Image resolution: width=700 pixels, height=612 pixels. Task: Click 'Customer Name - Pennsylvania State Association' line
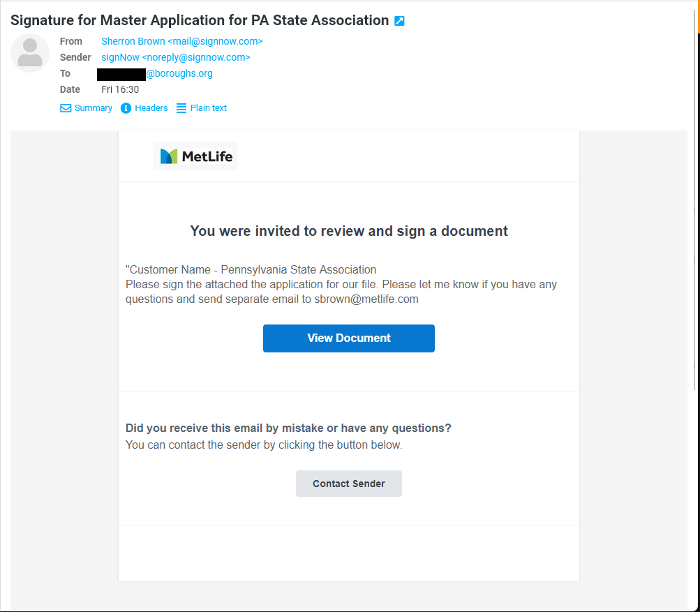[x=251, y=269]
